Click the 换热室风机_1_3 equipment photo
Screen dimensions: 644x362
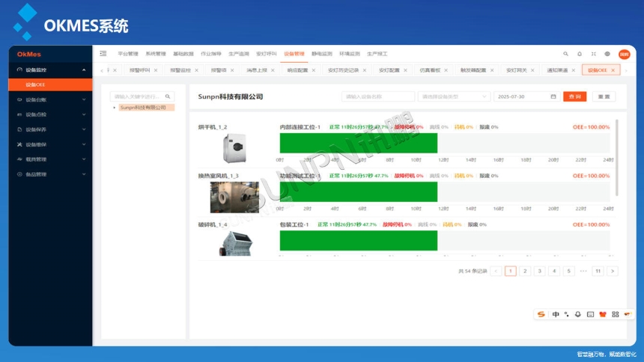234,197
